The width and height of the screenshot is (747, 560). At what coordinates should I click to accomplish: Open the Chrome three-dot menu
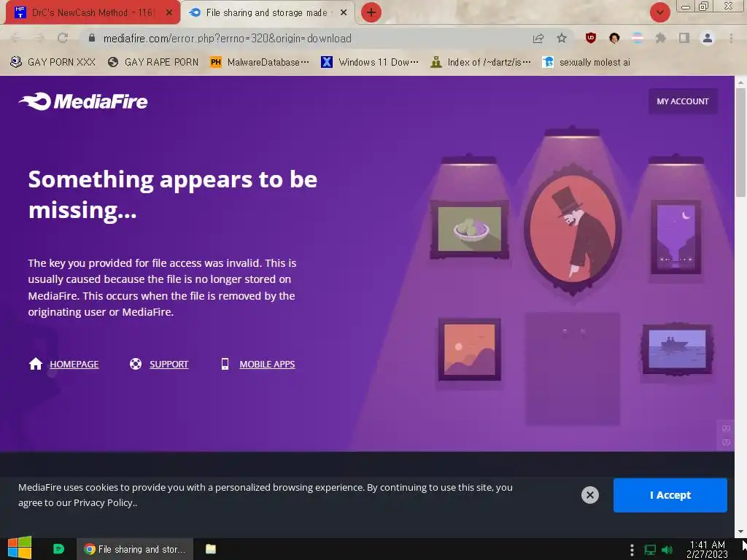[731, 38]
